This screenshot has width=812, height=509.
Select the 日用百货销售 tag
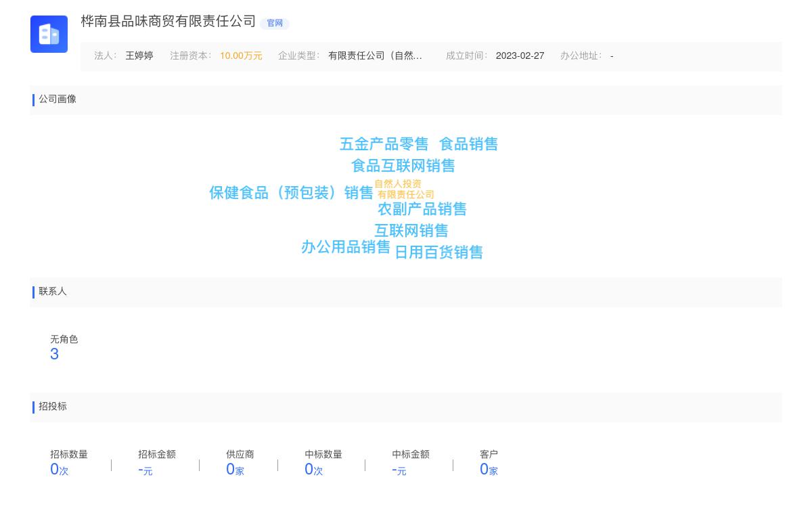pyautogui.click(x=438, y=252)
